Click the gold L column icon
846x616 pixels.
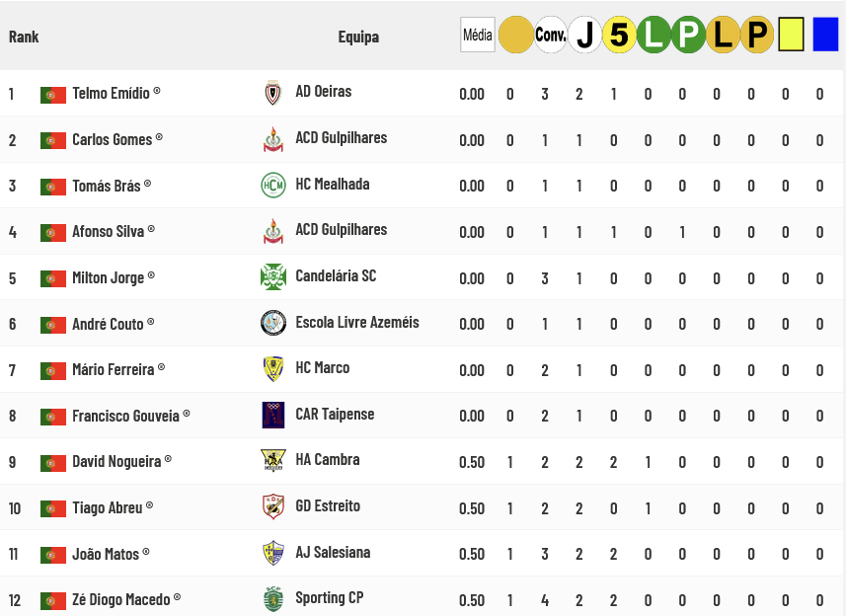tap(723, 36)
